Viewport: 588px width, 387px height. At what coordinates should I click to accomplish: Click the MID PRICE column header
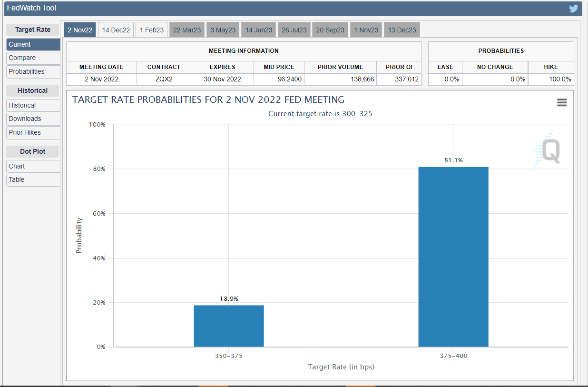[279, 67]
